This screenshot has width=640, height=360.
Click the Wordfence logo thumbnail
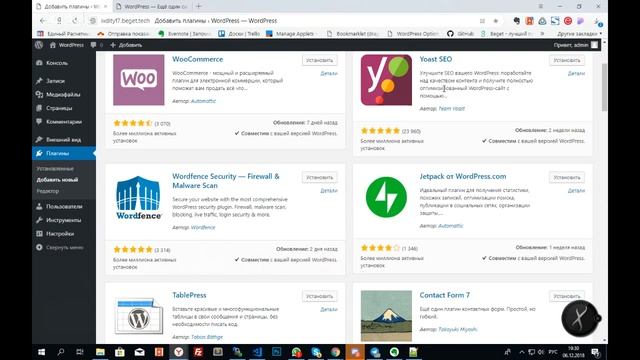click(139, 198)
